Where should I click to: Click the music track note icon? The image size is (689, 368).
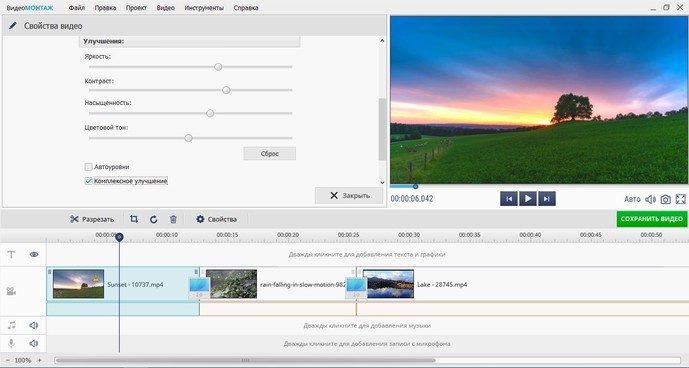11,325
